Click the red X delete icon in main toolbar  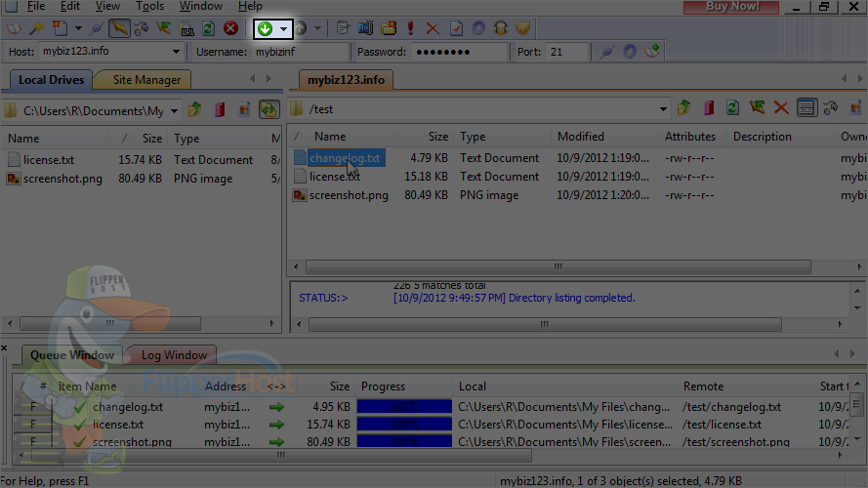tap(433, 28)
